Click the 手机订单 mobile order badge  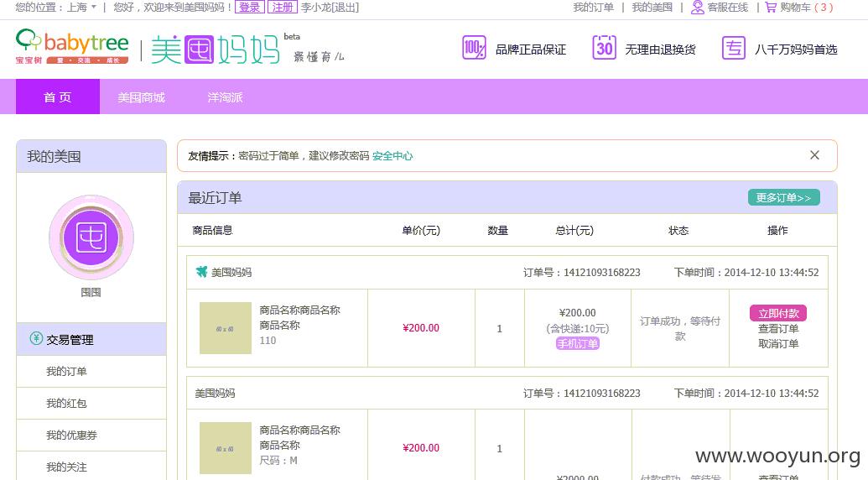coord(577,344)
